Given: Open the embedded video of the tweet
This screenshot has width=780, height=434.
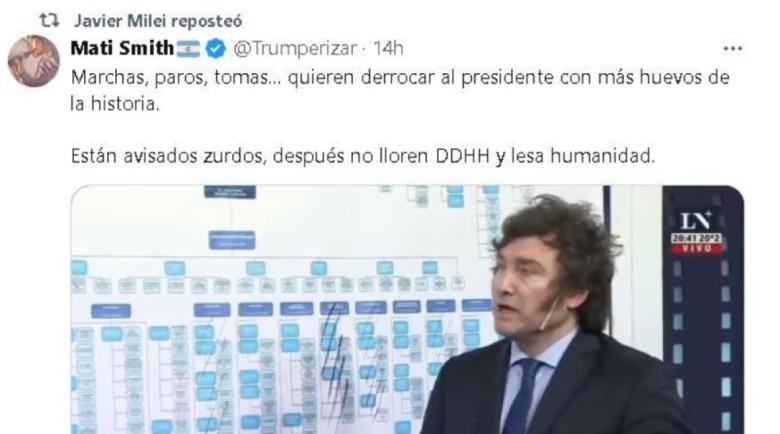Looking at the screenshot, I should click(x=407, y=310).
